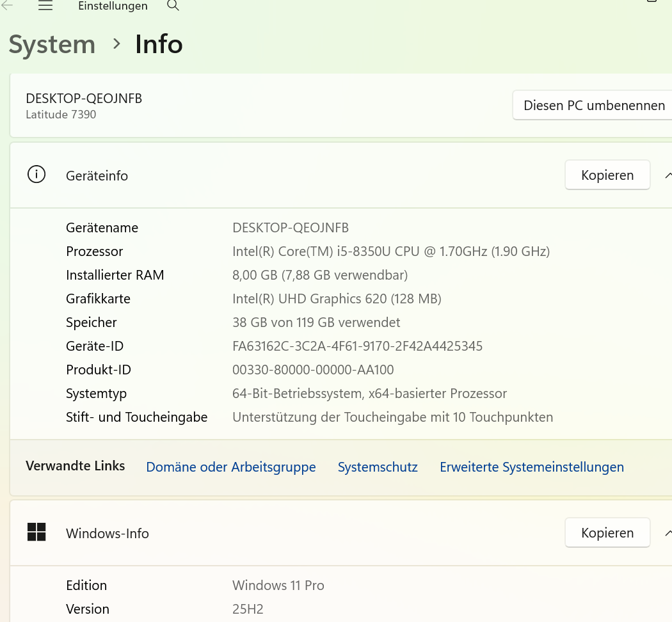
Task: Click the Windows logo icon beside Windows-Info
Action: (36, 532)
